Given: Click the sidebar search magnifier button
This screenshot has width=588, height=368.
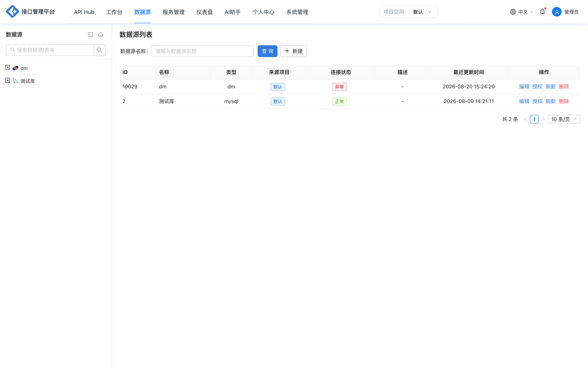Looking at the screenshot, I should [99, 50].
